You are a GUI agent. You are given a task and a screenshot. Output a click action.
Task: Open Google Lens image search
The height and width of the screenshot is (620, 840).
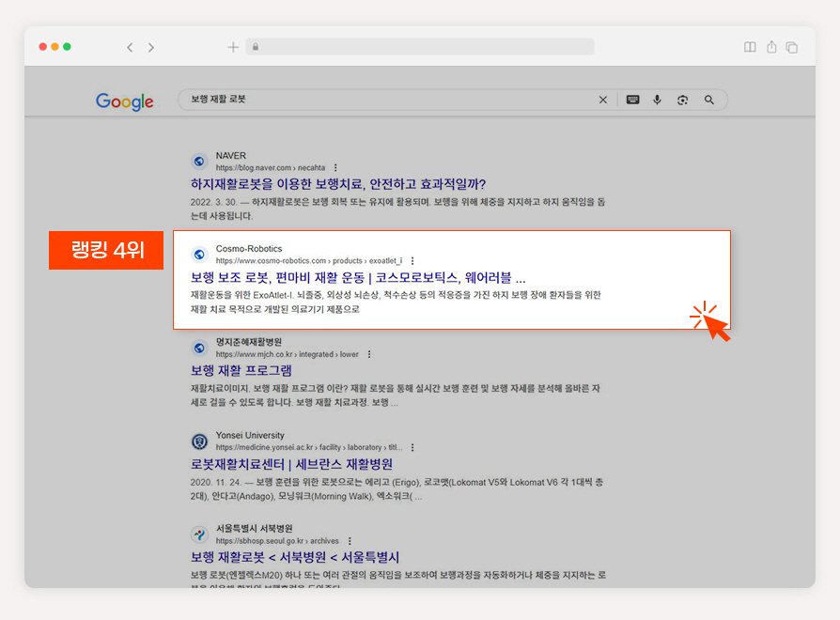pos(682,101)
